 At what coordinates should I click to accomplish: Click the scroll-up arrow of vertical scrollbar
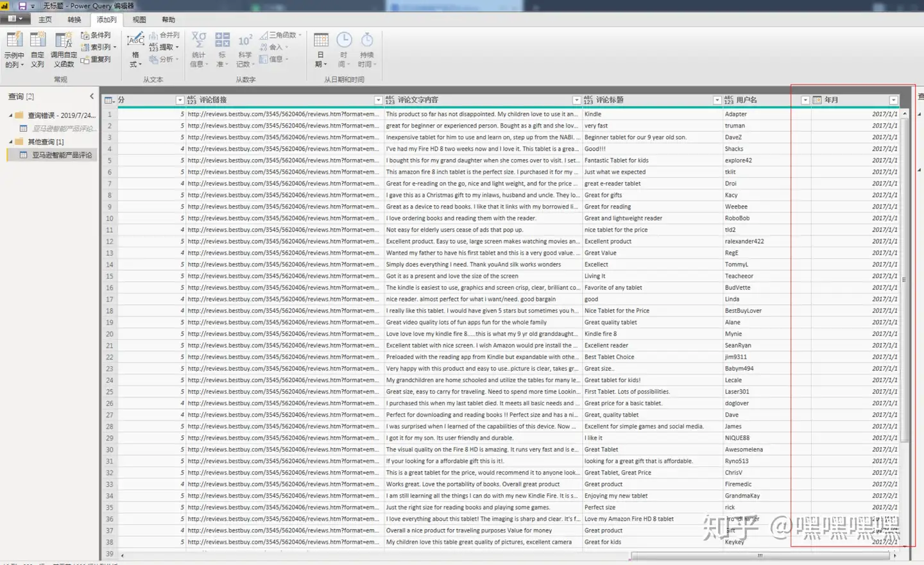point(905,114)
